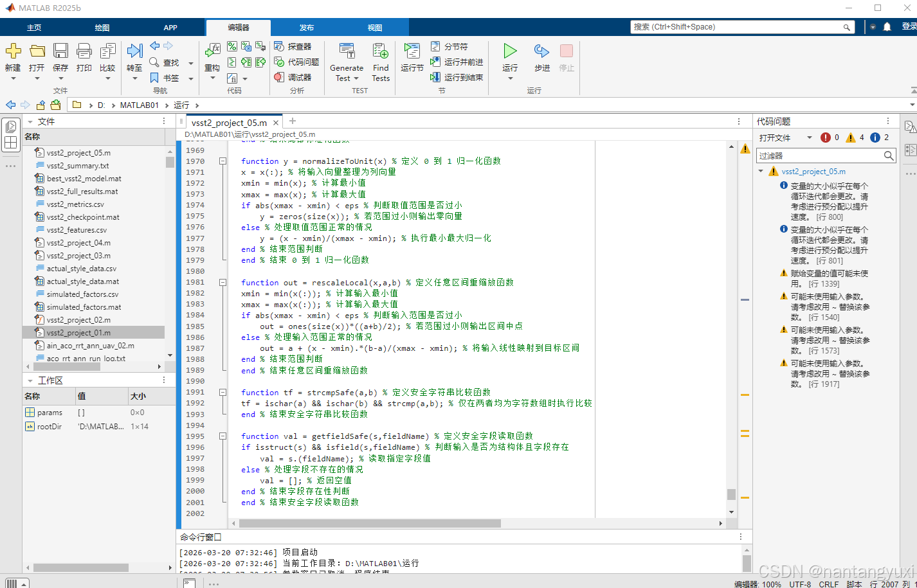Switch to the Publish (发布) tab
The height and width of the screenshot is (588, 917).
[307, 28]
